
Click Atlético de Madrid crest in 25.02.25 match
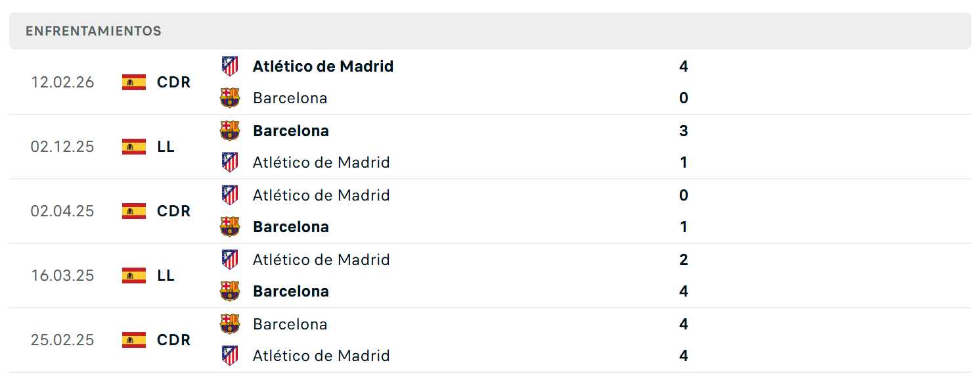click(x=229, y=356)
